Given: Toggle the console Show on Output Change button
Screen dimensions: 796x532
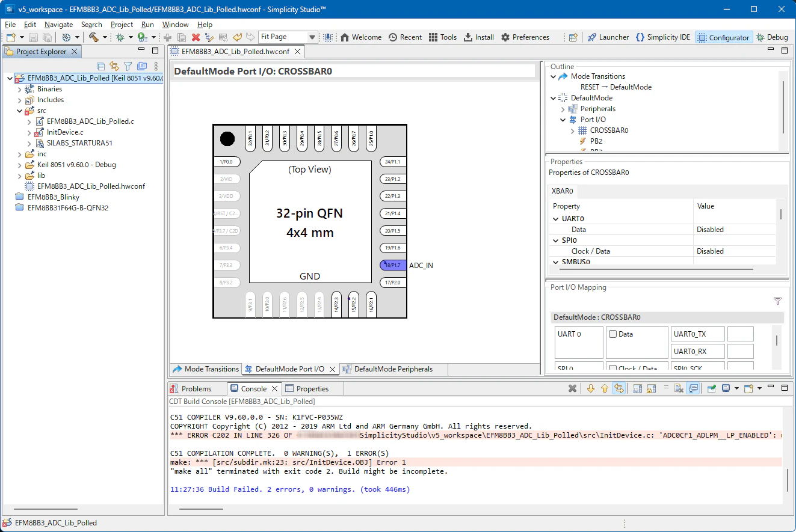Looking at the screenshot, I should (693, 389).
